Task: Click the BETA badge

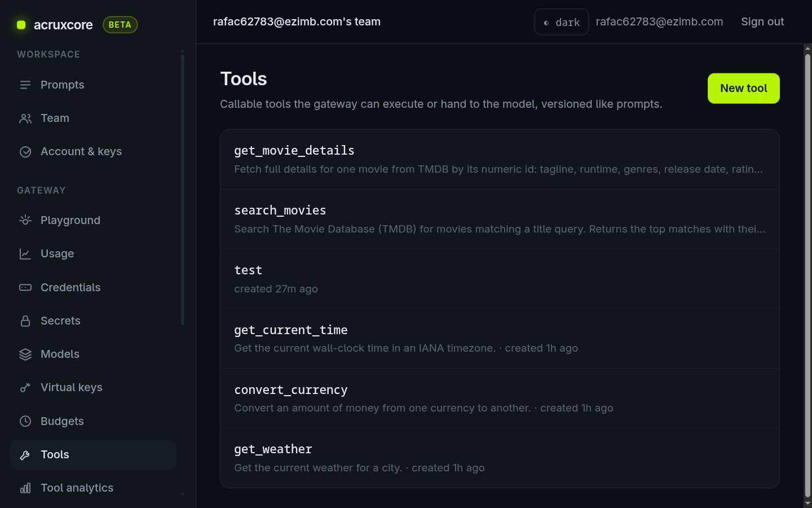Action: [x=120, y=25]
